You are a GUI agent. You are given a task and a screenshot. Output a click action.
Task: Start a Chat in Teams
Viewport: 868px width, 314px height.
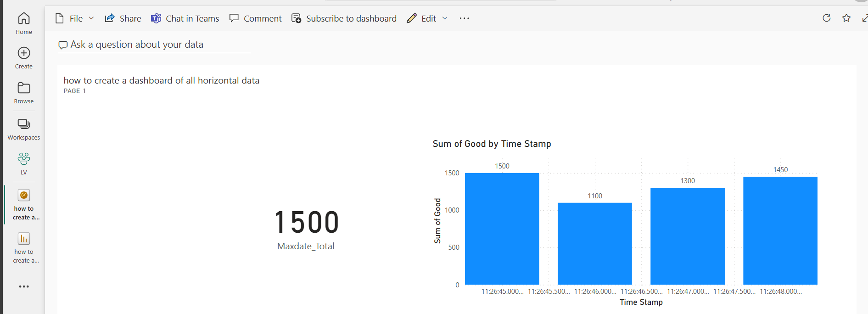(185, 18)
